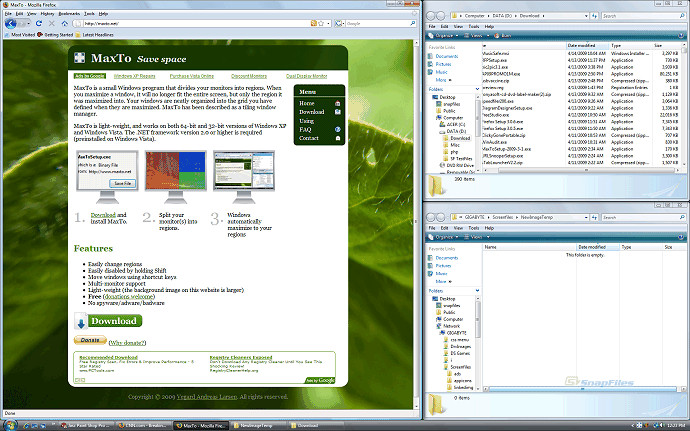Screen dimensions: 690x431
Task: Select Network in NewImageTemp folder tree
Action: coord(451,326)
